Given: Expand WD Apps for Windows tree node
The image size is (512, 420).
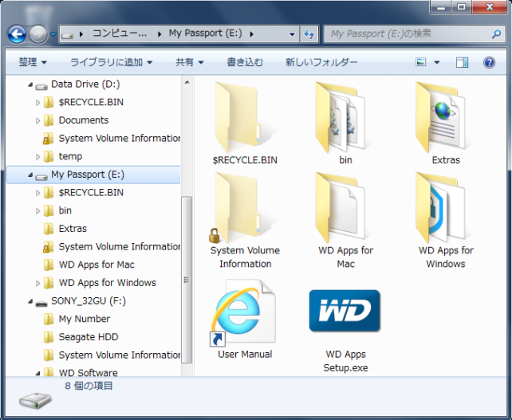Looking at the screenshot, I should point(37,283).
